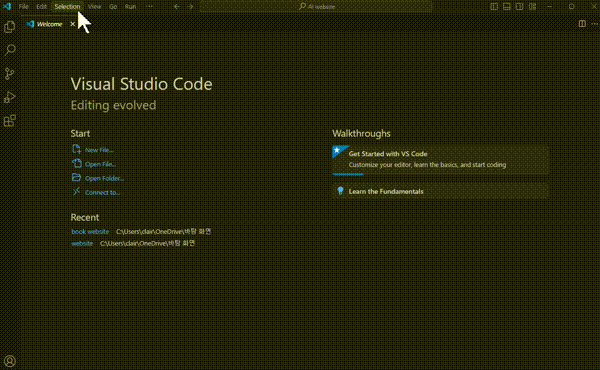Image resolution: width=600 pixels, height=370 pixels.
Task: Click the command center search box
Action: click(316, 7)
